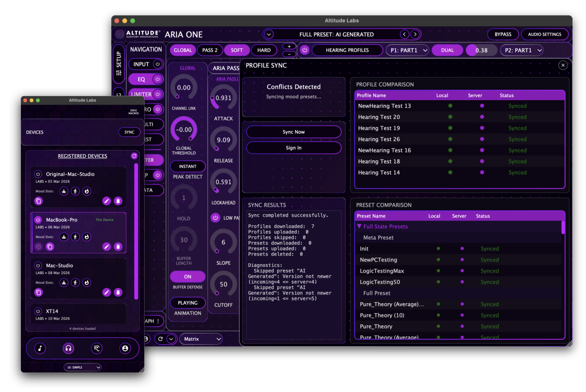Image resolution: width=586 pixels, height=392 pixels.
Task: Go to previous preset with left arrow
Action: coord(405,35)
